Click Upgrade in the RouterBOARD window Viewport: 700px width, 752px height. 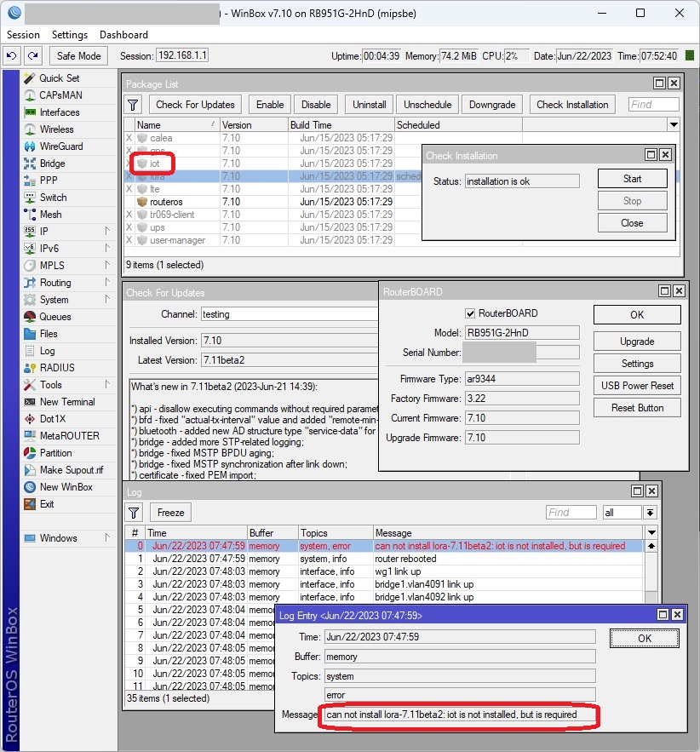(637, 342)
